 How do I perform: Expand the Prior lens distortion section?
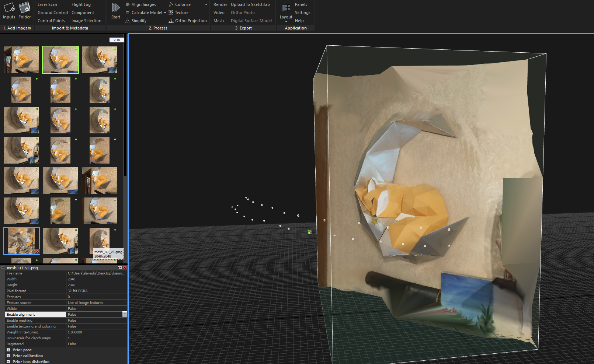[8, 362]
